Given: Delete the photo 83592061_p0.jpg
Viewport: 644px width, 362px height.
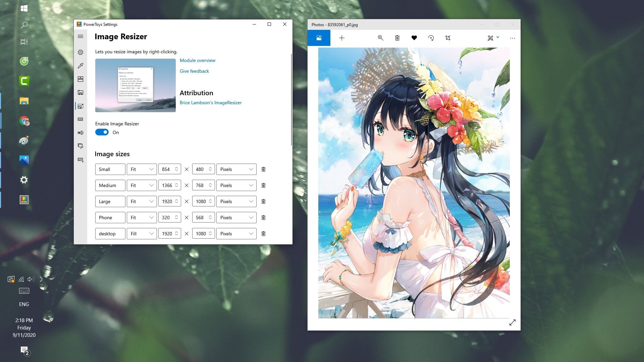Looking at the screenshot, I should click(397, 38).
